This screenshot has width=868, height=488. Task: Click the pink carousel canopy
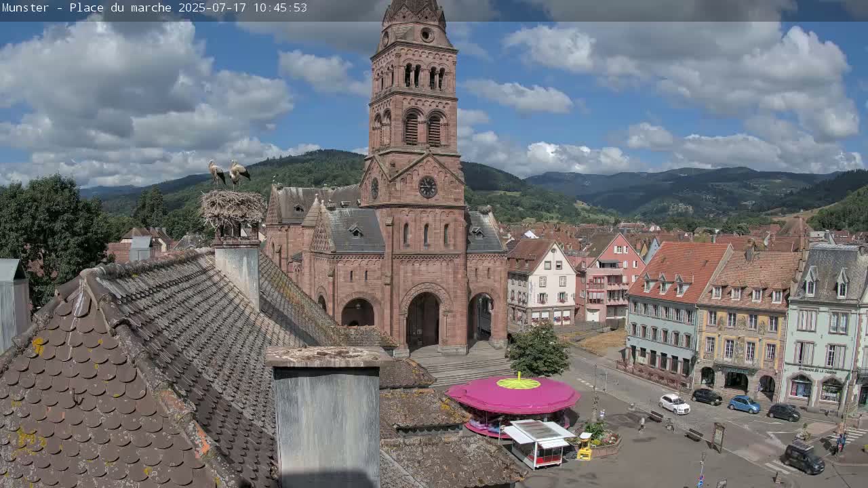513,394
